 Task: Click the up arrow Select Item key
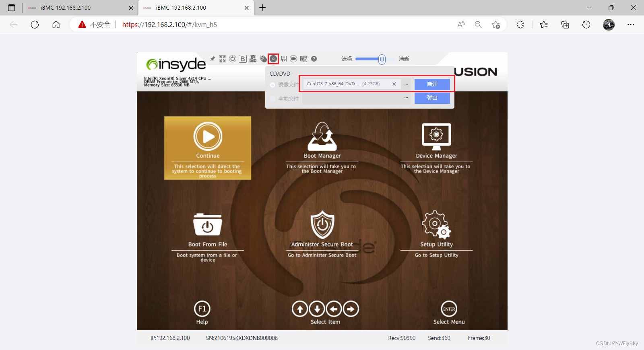click(300, 309)
